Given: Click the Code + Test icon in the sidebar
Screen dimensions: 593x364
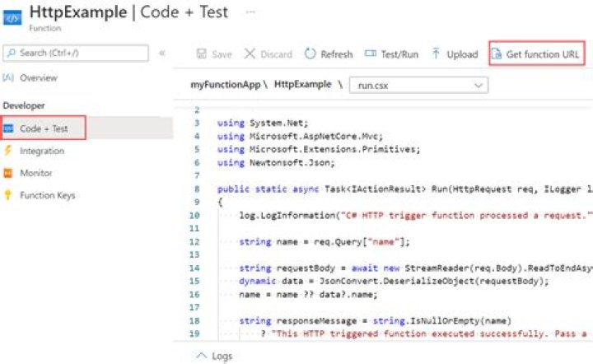Looking at the screenshot, I should [8, 128].
